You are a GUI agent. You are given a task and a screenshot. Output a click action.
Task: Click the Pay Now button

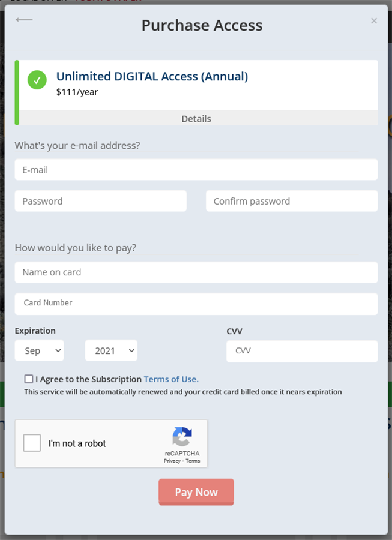196,492
